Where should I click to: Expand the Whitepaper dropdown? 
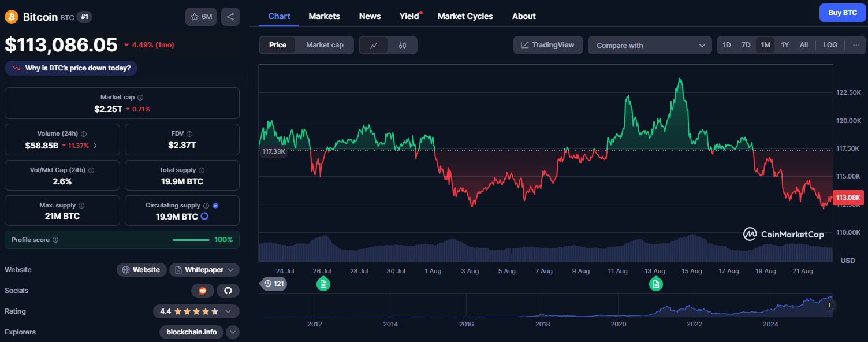(204, 270)
